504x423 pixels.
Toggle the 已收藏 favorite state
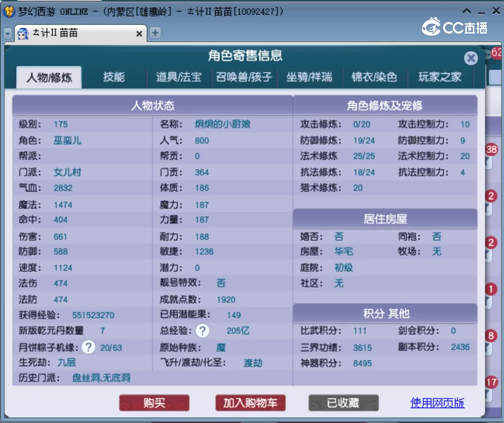click(343, 403)
